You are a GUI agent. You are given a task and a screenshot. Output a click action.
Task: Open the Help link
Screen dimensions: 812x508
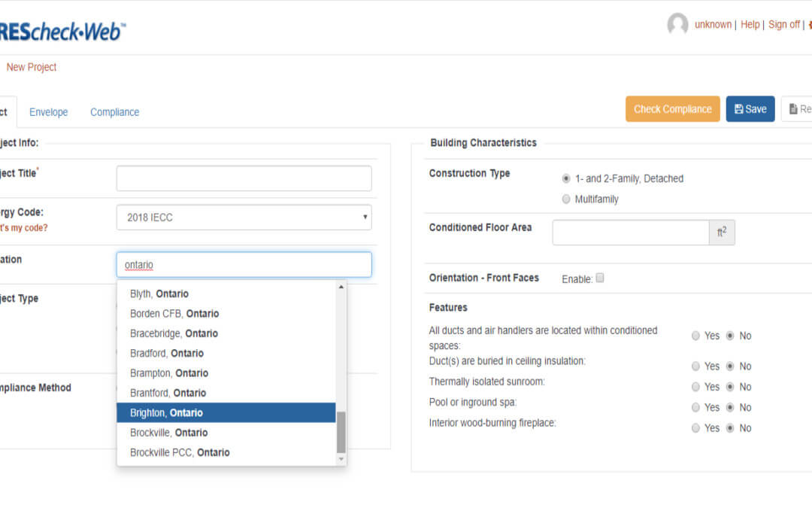coord(750,25)
